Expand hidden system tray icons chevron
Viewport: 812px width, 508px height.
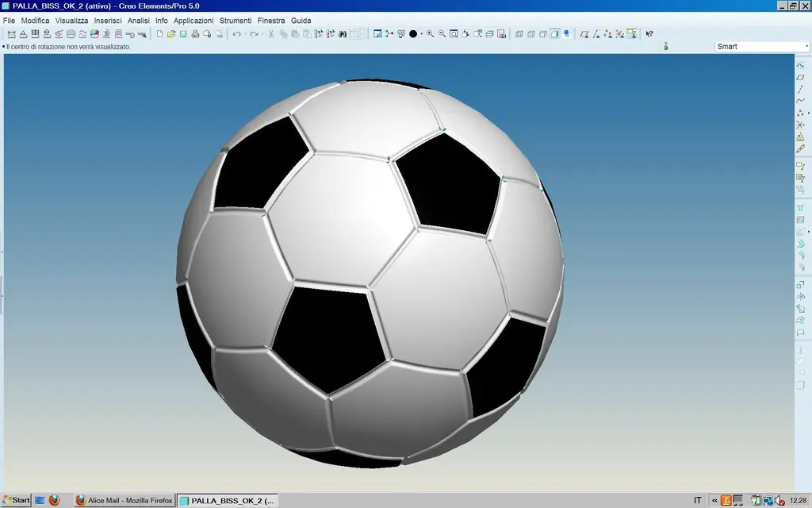click(714, 501)
